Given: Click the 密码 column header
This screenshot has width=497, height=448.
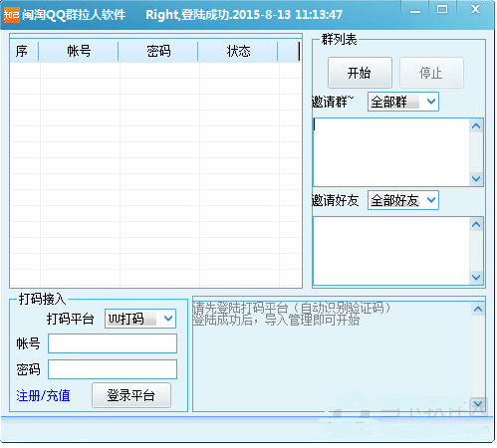Looking at the screenshot, I should coord(158,51).
